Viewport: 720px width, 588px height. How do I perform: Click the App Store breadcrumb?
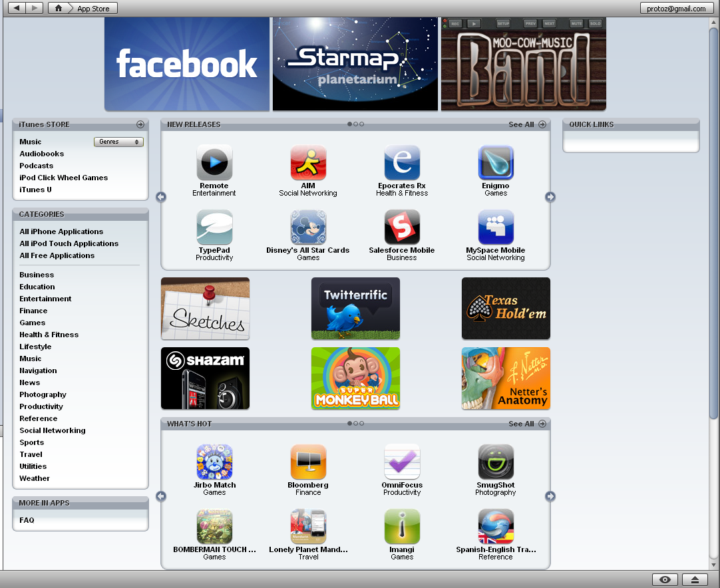[93, 8]
